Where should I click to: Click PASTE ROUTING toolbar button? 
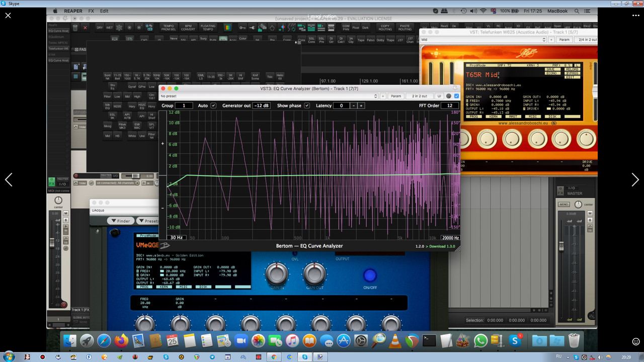tap(405, 28)
